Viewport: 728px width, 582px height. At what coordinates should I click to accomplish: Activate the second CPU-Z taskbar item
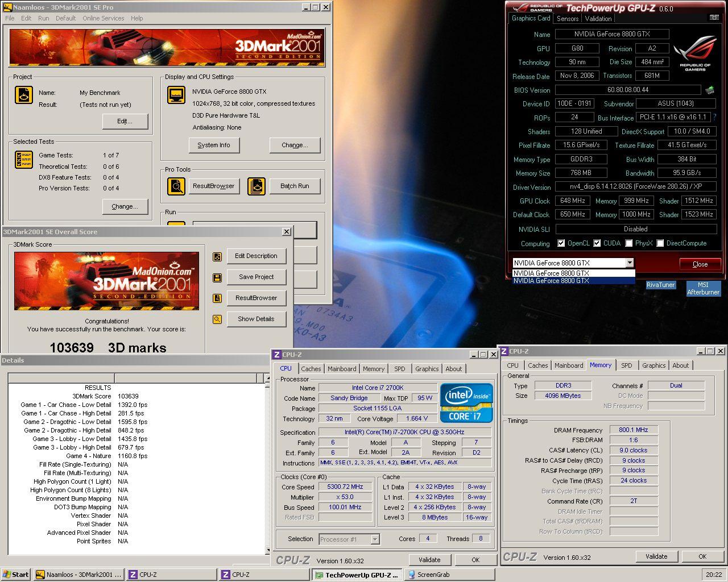pos(264,575)
